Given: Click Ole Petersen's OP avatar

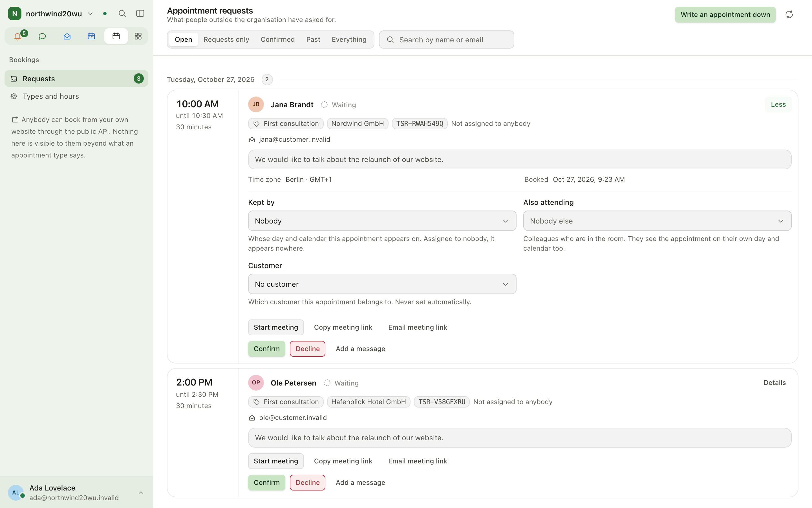Looking at the screenshot, I should click(x=256, y=383).
